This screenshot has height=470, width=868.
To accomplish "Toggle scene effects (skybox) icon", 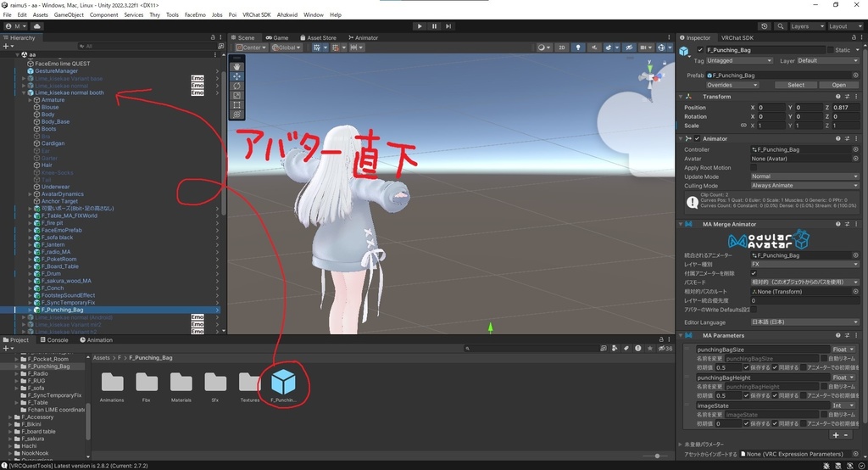I will [610, 48].
